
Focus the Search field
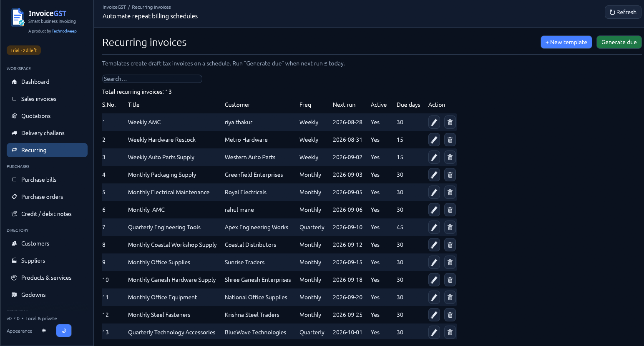(x=152, y=79)
